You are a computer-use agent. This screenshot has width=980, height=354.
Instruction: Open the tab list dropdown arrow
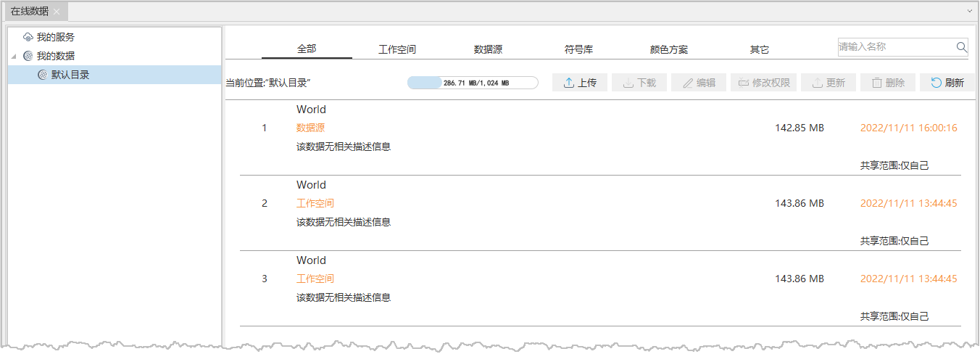(969, 12)
